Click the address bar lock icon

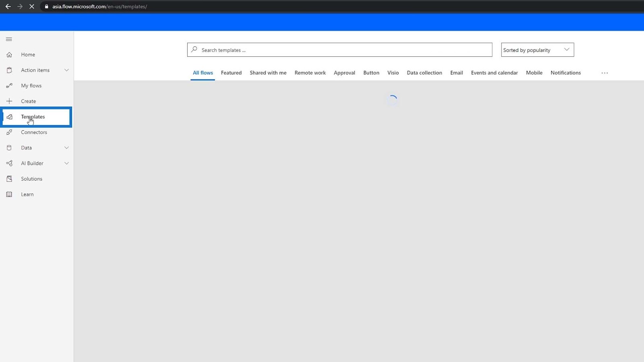46,6
